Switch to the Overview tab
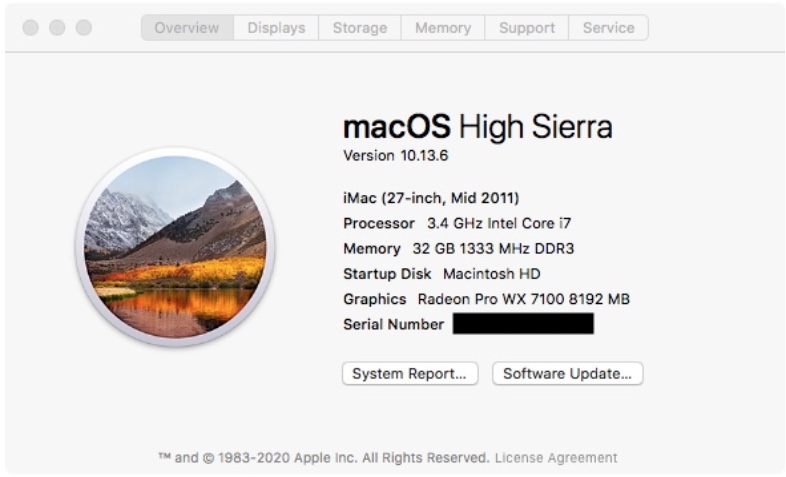Screen dimensions: 786x477 coord(187,28)
